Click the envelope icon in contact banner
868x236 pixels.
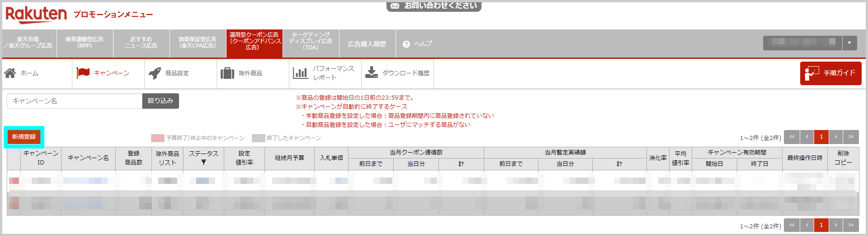(395, 5)
